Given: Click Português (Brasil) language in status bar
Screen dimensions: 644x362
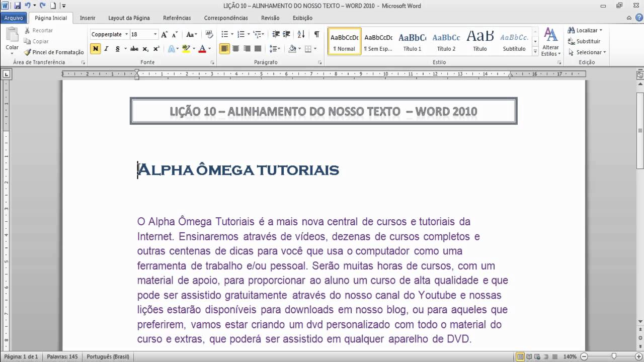Looking at the screenshot, I should [x=108, y=357].
